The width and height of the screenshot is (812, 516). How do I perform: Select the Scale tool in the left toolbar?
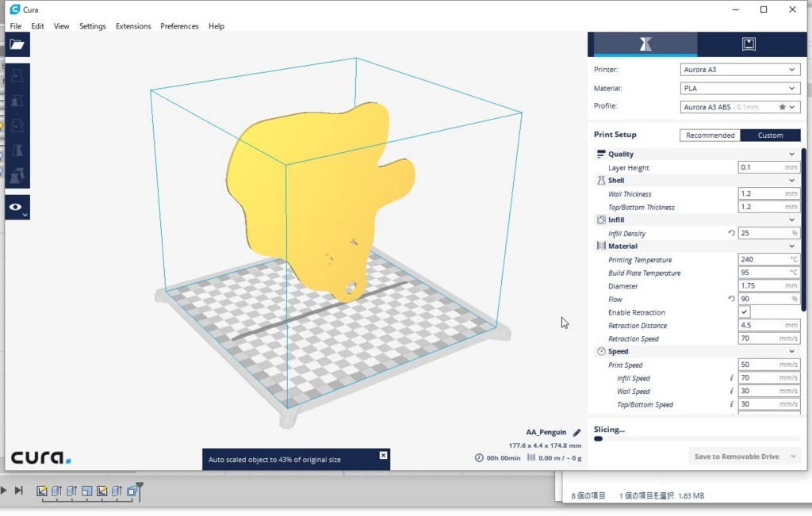pos(17,101)
